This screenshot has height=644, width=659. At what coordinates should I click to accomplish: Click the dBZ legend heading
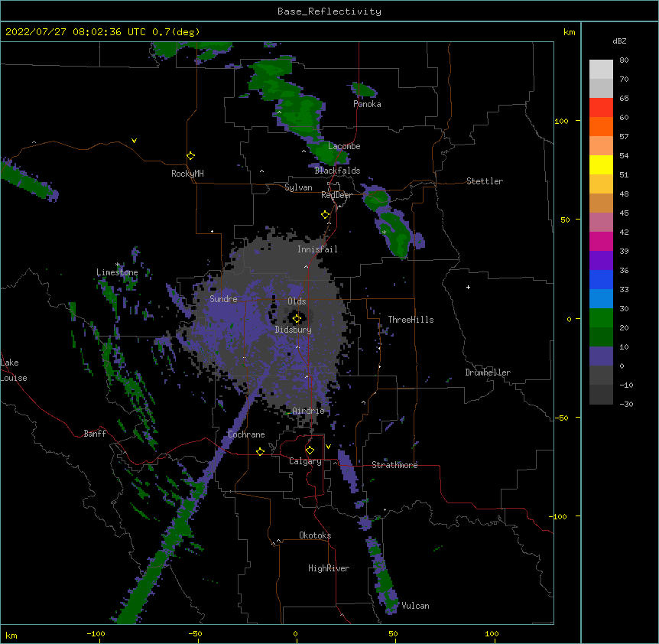click(619, 41)
